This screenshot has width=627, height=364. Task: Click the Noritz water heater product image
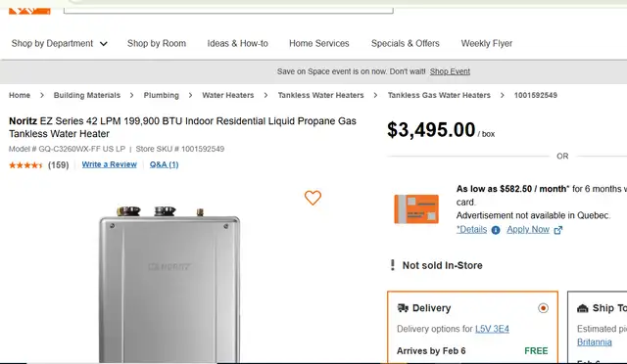coord(169,284)
